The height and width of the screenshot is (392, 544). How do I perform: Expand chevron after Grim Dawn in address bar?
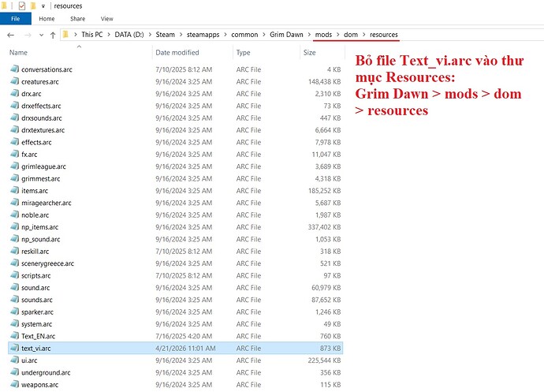(309, 35)
